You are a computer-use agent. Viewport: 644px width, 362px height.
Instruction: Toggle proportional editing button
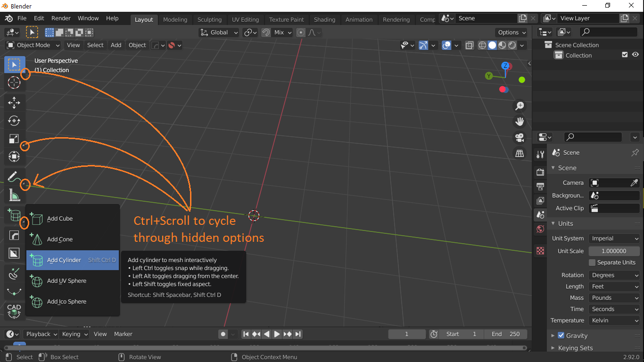(x=301, y=33)
